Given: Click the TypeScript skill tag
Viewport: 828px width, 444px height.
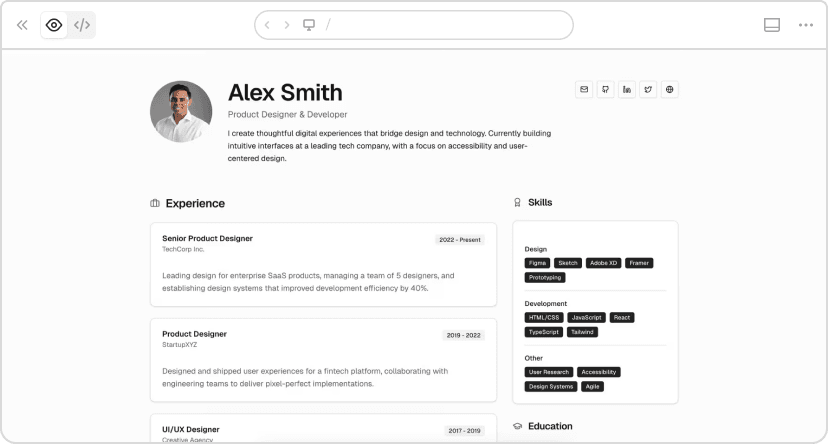Looking at the screenshot, I should point(544,332).
